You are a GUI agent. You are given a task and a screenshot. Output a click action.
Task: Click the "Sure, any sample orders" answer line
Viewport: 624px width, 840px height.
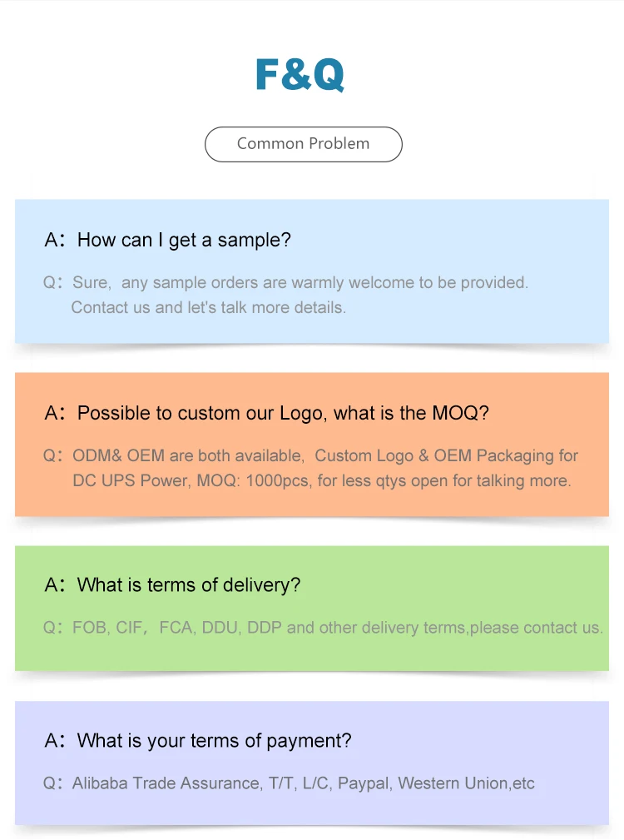(300, 283)
